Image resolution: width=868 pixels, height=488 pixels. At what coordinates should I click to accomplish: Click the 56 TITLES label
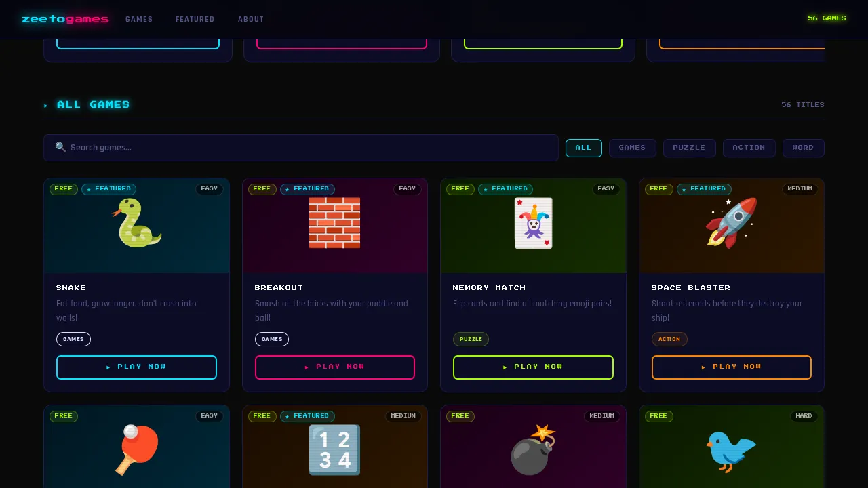803,105
